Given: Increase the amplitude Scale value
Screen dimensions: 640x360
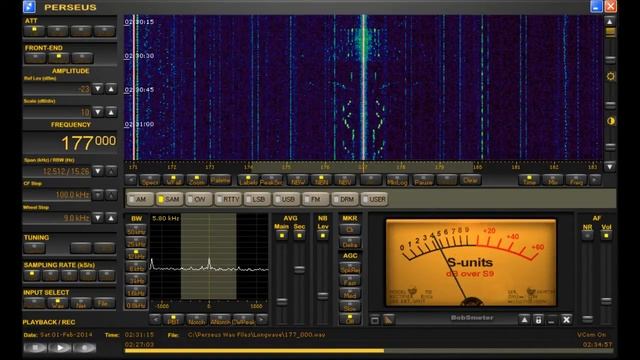Looking at the screenshot, I should pos(111,112).
